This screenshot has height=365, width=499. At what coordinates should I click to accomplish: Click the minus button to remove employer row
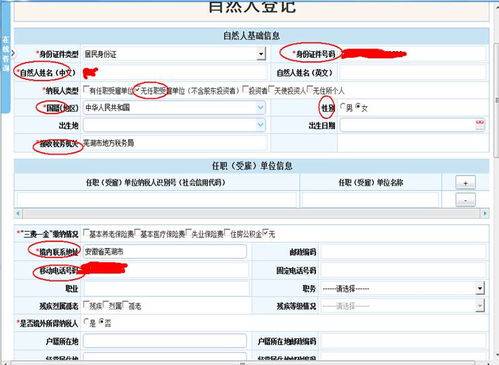pos(465,200)
